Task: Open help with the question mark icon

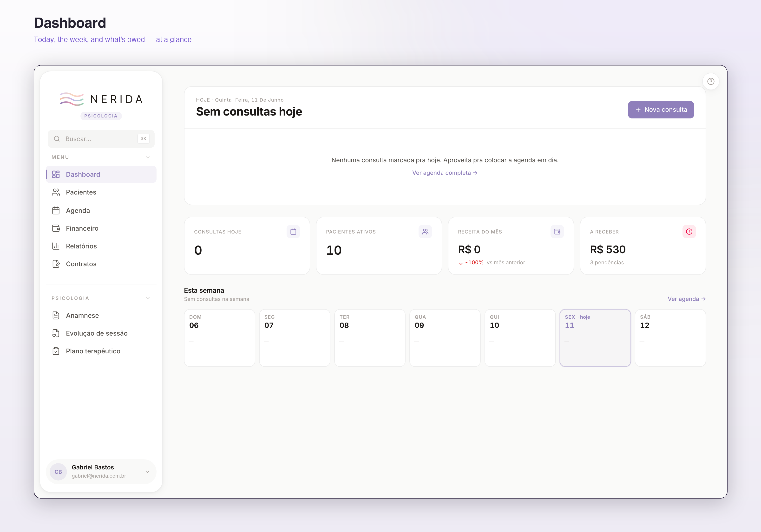Action: click(711, 82)
